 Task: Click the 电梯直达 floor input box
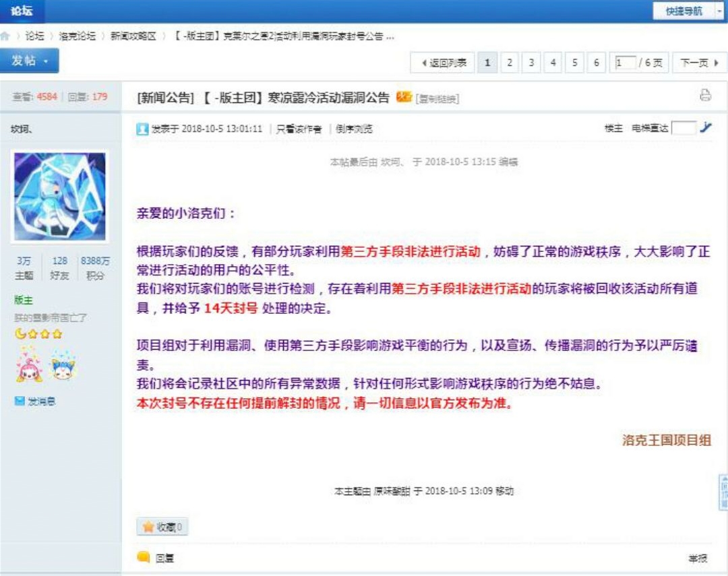click(x=684, y=127)
